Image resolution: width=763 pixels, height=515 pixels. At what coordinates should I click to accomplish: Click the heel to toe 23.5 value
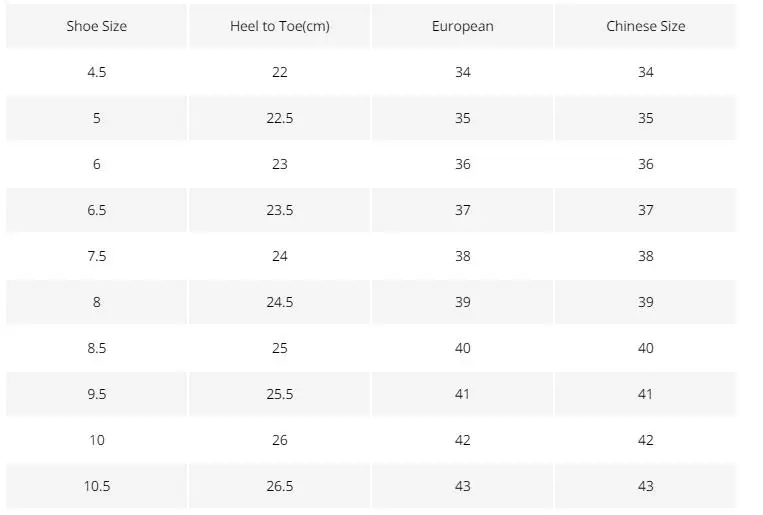279,210
